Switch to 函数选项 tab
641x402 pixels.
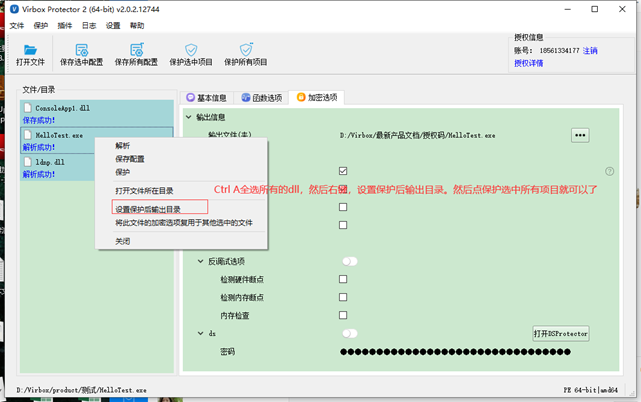261,98
